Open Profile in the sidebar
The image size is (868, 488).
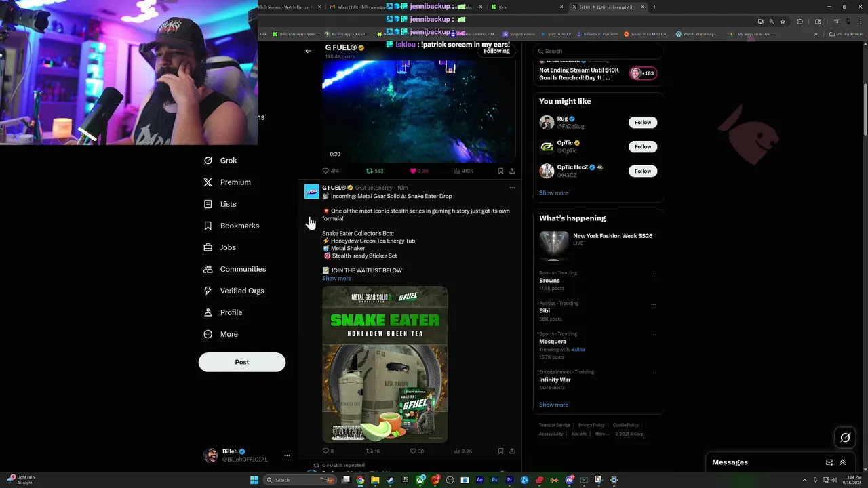(222, 312)
